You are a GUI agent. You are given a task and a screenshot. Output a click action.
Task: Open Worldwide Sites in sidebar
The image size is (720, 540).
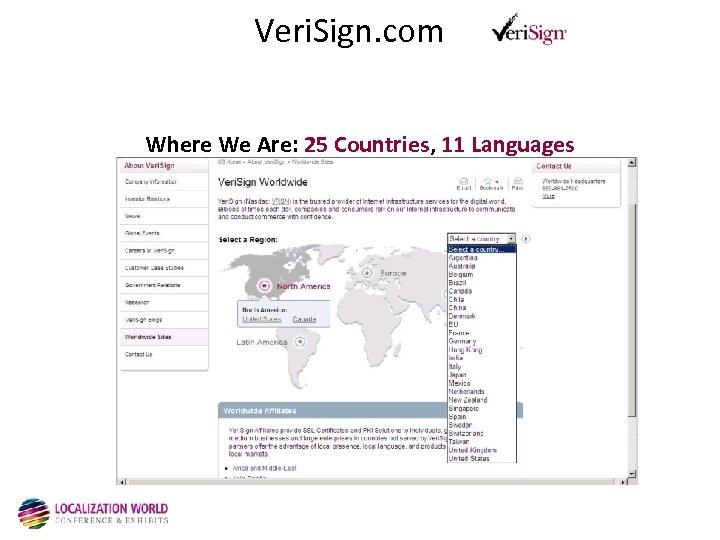click(x=148, y=337)
